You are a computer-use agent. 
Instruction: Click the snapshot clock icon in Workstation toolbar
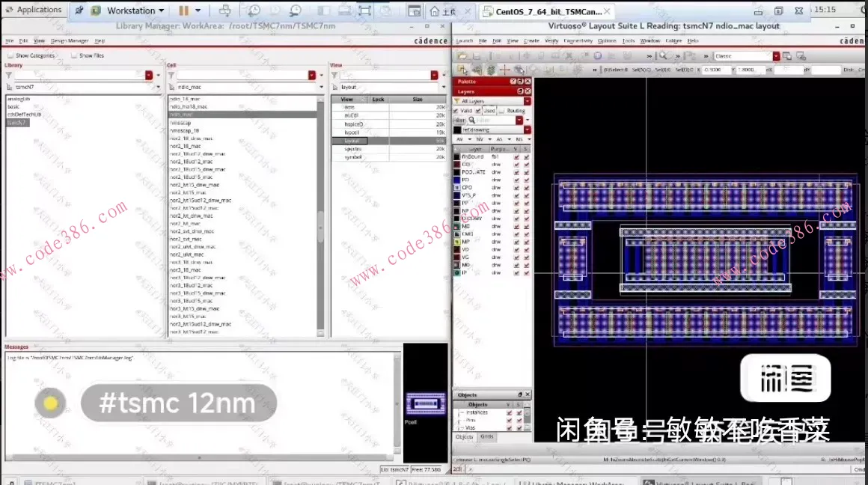[x=254, y=10]
